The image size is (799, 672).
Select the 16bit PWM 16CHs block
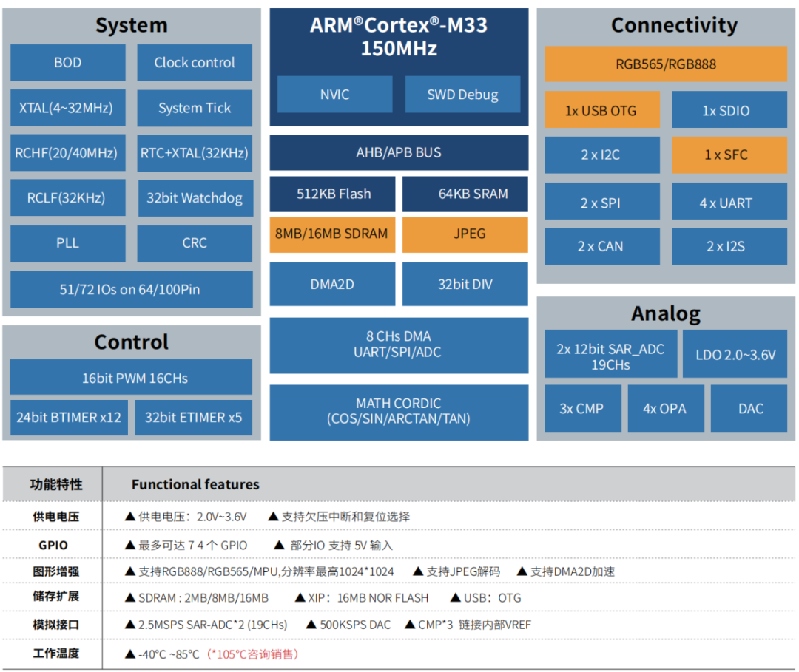131,377
